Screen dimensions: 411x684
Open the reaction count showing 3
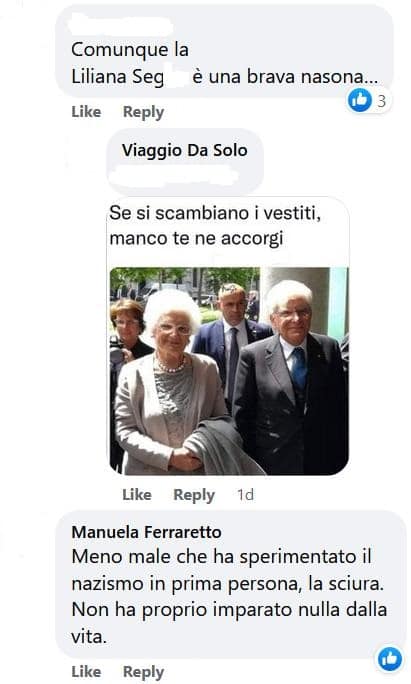pos(382,101)
